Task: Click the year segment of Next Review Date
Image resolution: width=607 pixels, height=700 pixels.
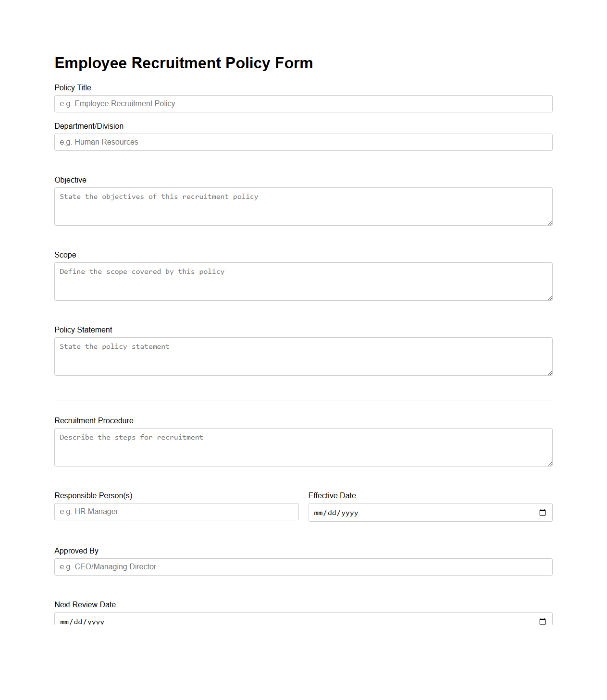Action: (x=96, y=621)
